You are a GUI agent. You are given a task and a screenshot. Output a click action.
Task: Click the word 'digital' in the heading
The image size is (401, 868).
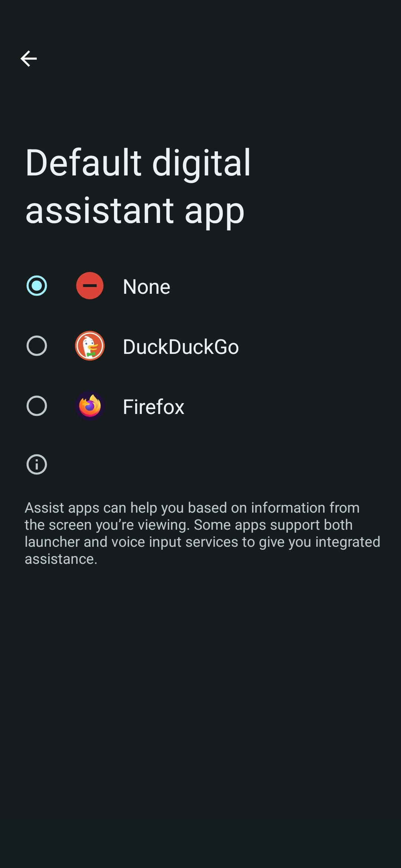point(202,162)
